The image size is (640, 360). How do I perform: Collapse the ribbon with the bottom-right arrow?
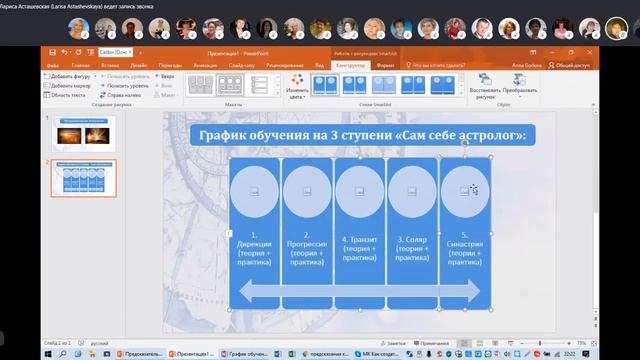coord(593,105)
